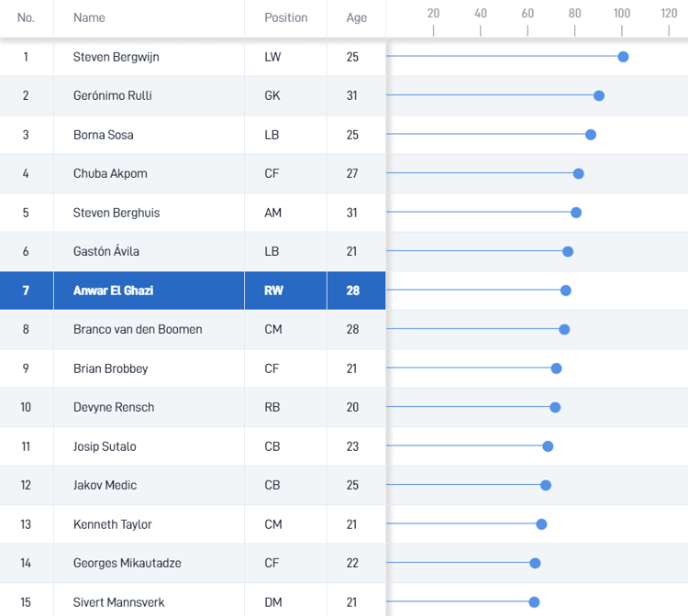This screenshot has height=616, width=688.
Task: Click the data point for Steven Bergwijn
Action: [x=623, y=57]
